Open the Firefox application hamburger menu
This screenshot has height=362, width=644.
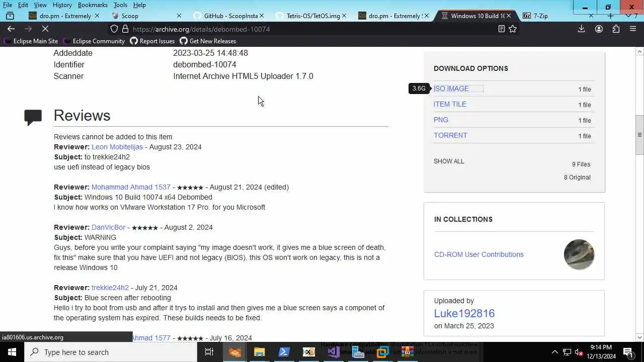(x=633, y=29)
